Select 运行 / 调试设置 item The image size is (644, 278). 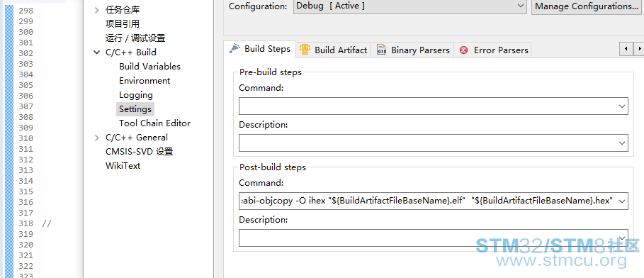(135, 38)
